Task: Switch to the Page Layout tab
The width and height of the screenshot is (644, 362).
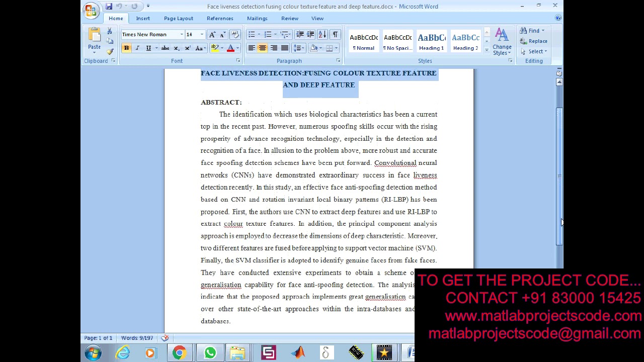Action: [x=178, y=19]
